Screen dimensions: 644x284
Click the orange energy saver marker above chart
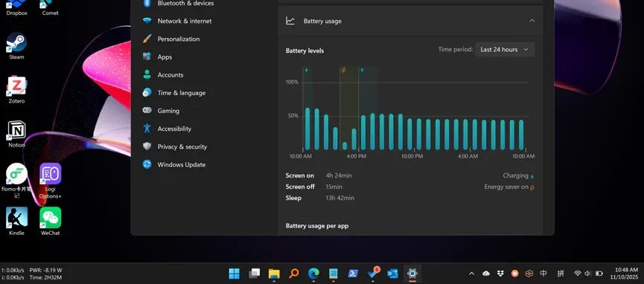pyautogui.click(x=343, y=70)
